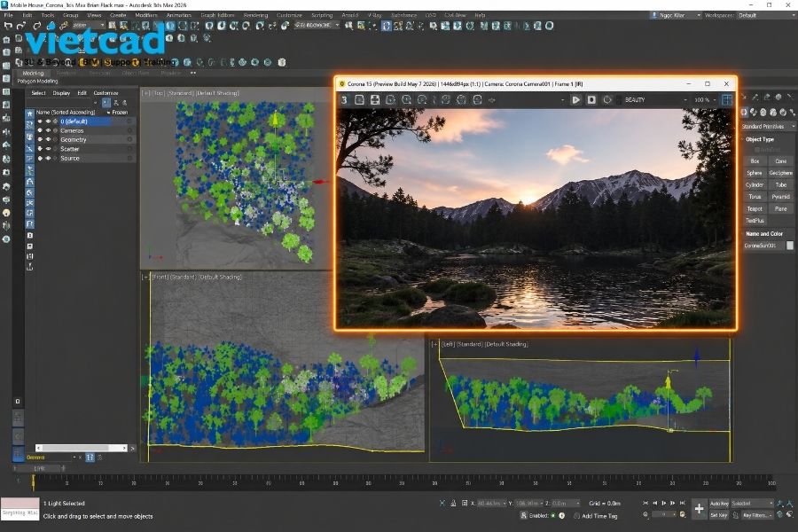Open the Modifiers menu
The width and height of the screenshot is (798, 532).
tap(146, 15)
